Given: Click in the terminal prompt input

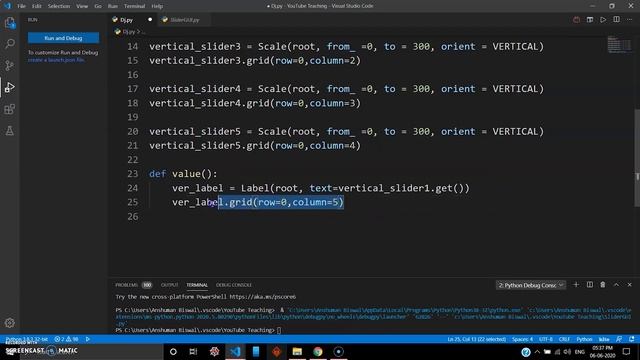Looking at the screenshot, I should pyautogui.click(x=279, y=330).
